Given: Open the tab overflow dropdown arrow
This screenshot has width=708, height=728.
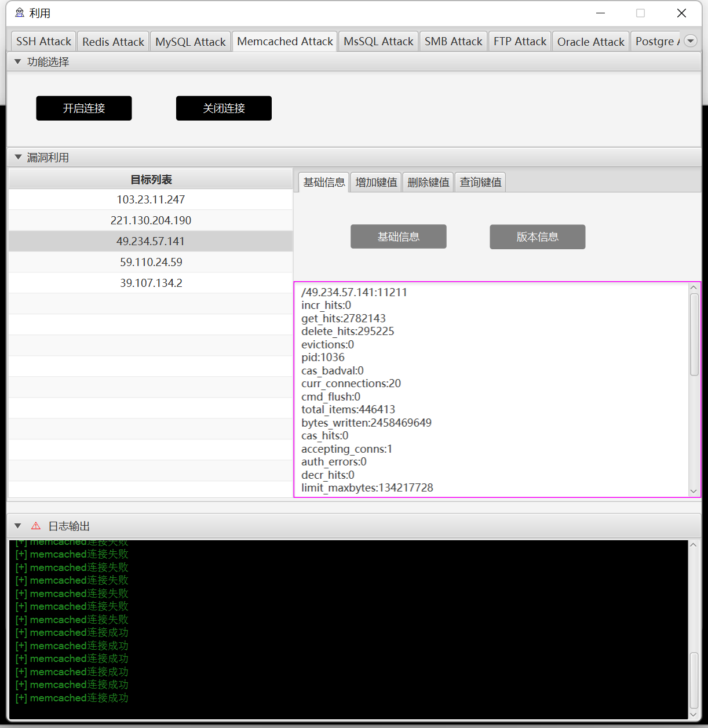Looking at the screenshot, I should tap(690, 41).
